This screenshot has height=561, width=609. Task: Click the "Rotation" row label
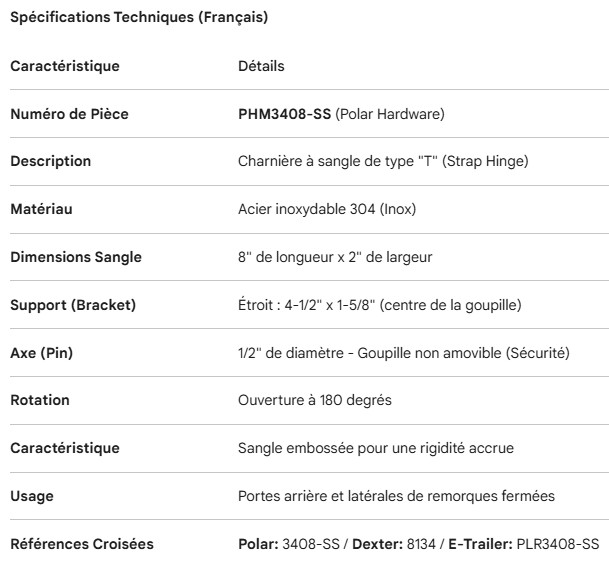tap(40, 400)
